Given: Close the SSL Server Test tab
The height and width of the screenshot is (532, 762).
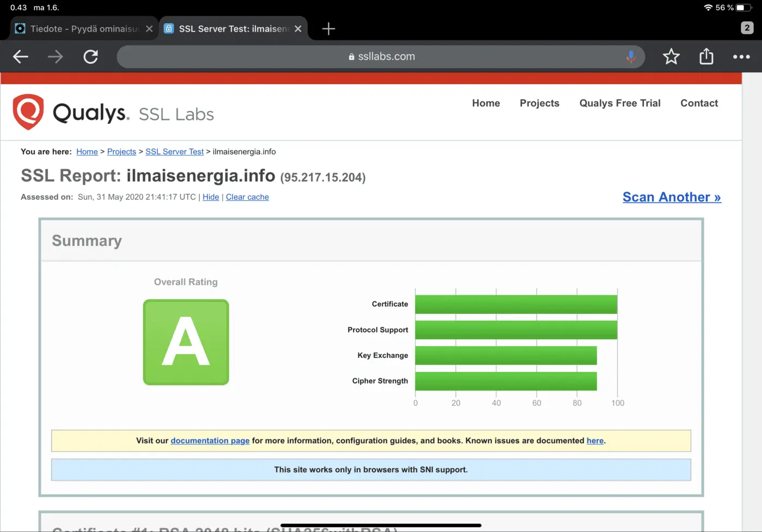Looking at the screenshot, I should [x=298, y=29].
